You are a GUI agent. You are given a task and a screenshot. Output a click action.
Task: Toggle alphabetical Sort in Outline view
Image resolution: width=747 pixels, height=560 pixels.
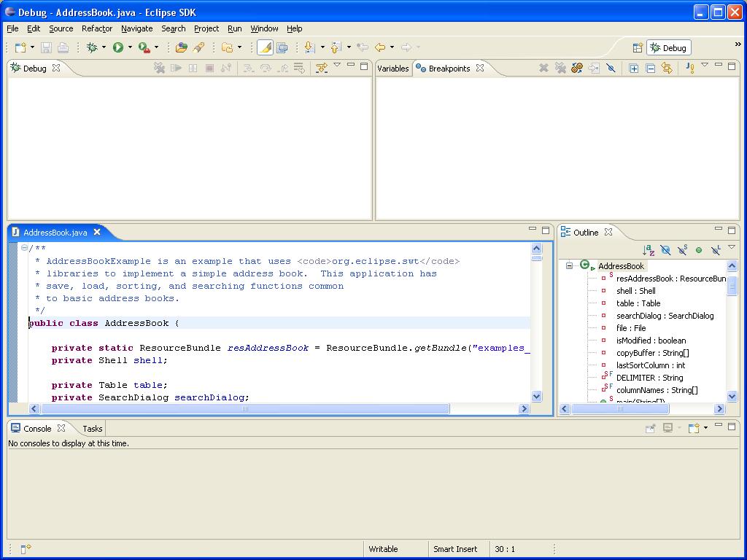pyautogui.click(x=649, y=250)
